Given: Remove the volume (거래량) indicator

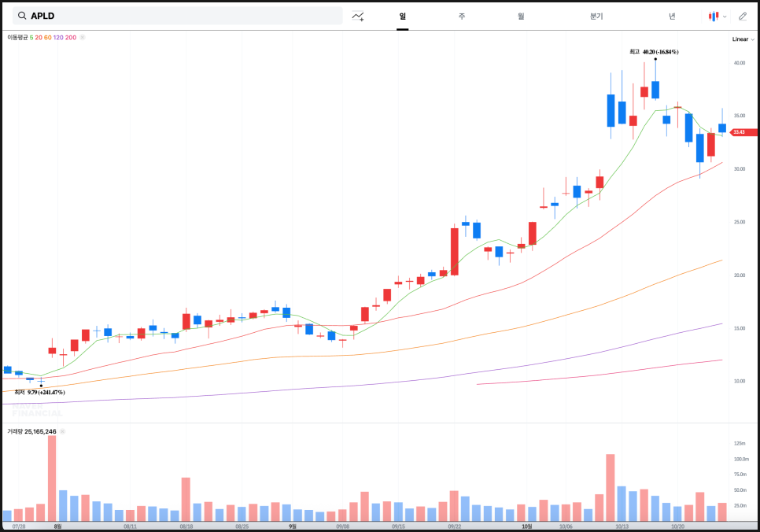Looking at the screenshot, I should tap(62, 431).
